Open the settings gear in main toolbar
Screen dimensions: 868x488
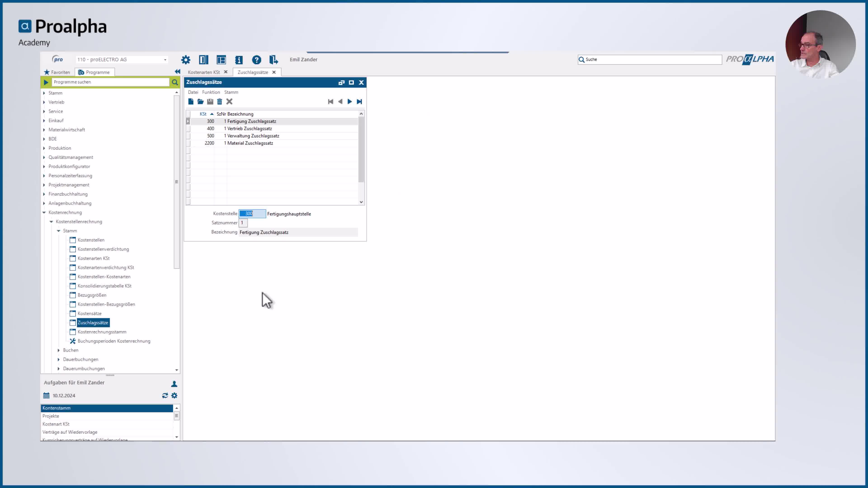pos(185,60)
